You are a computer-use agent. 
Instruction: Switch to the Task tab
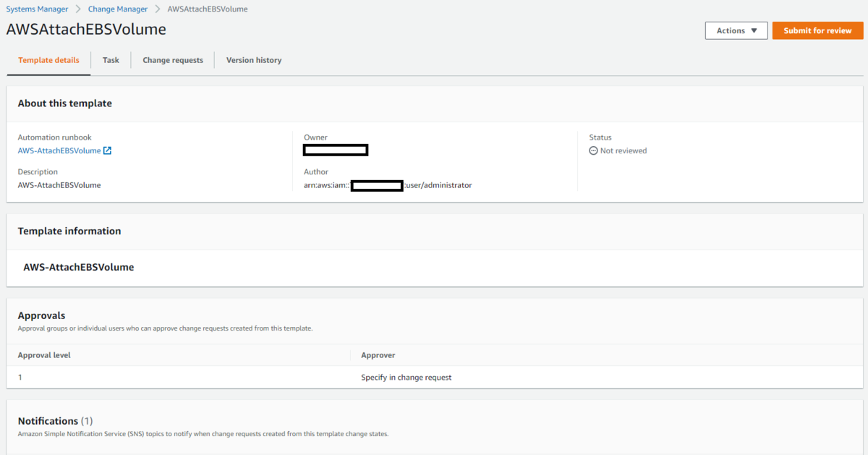pos(111,60)
